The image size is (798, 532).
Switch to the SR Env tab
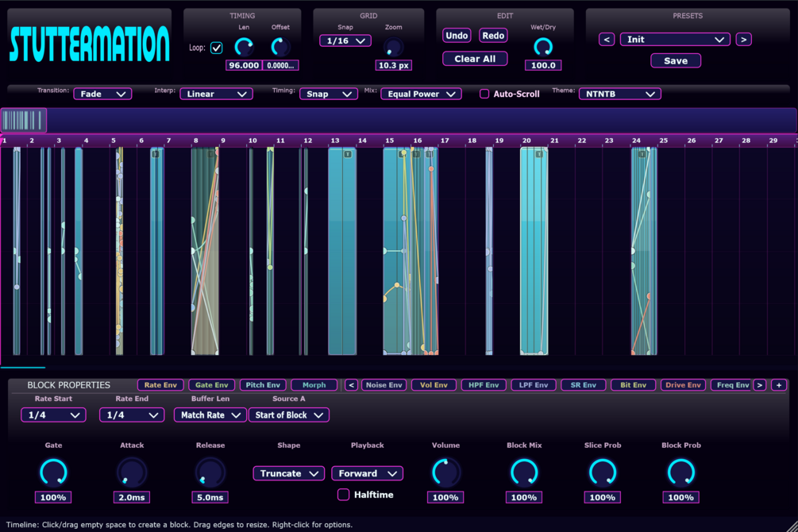pyautogui.click(x=584, y=385)
